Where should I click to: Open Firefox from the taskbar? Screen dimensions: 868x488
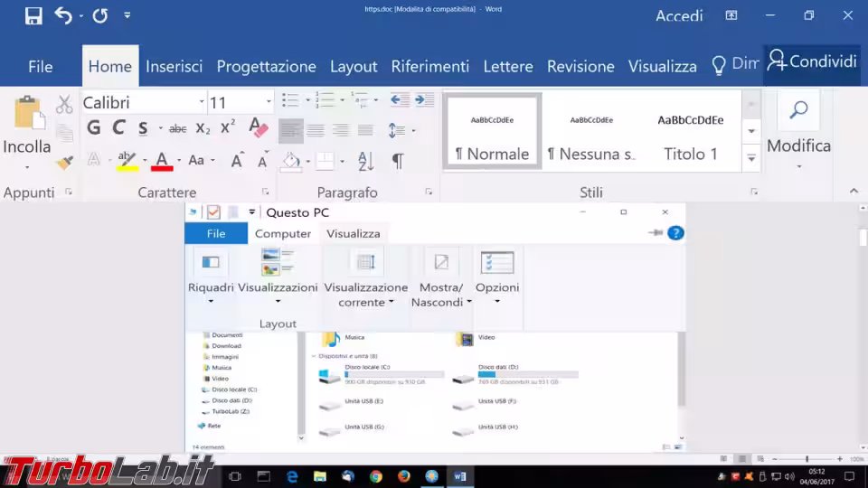pyautogui.click(x=403, y=476)
